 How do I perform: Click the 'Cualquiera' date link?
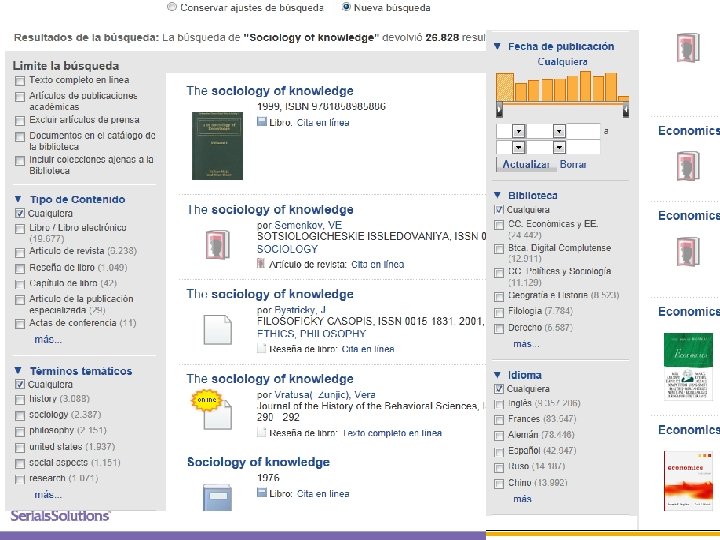(x=562, y=62)
